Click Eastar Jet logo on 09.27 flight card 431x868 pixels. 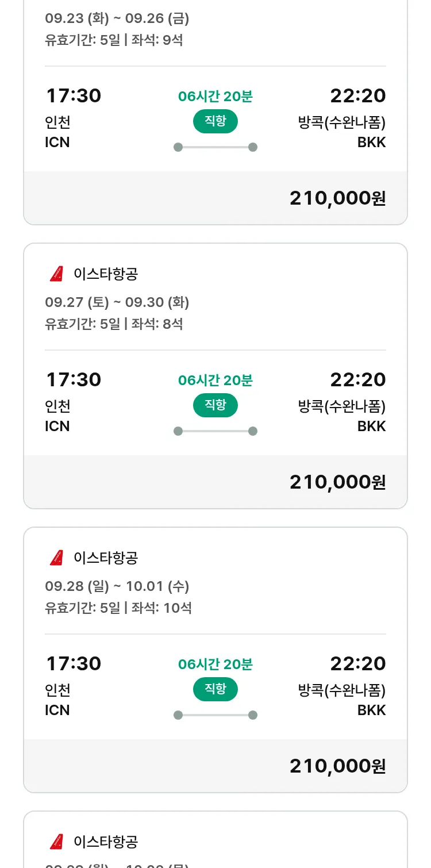56,274
